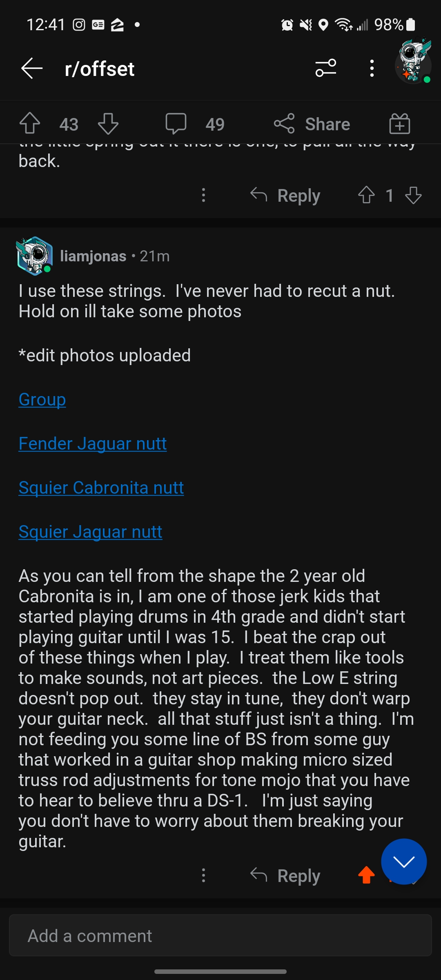Open the Fender Jaguar nutt link

(93, 443)
